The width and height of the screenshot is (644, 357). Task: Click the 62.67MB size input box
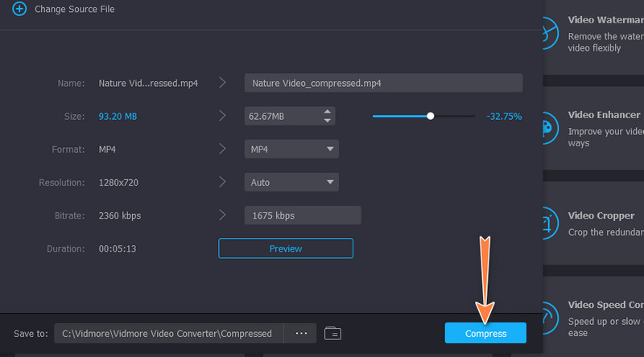282,116
